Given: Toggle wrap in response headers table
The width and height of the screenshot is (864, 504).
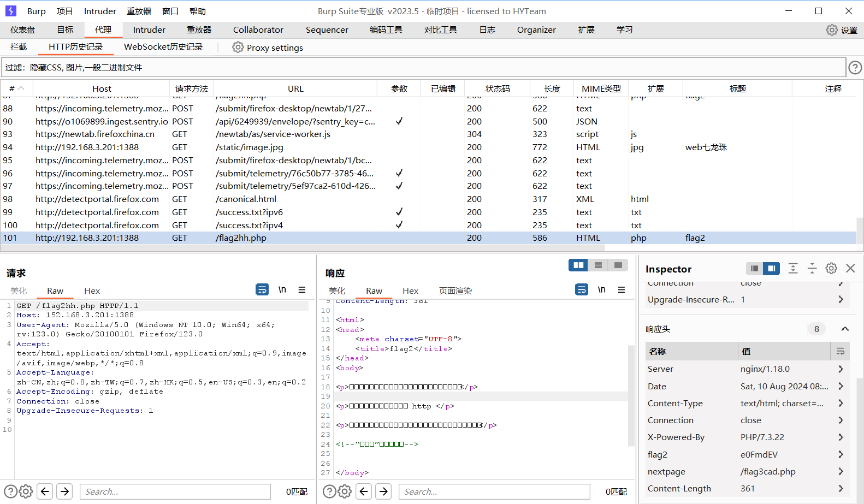Looking at the screenshot, I should (x=840, y=351).
